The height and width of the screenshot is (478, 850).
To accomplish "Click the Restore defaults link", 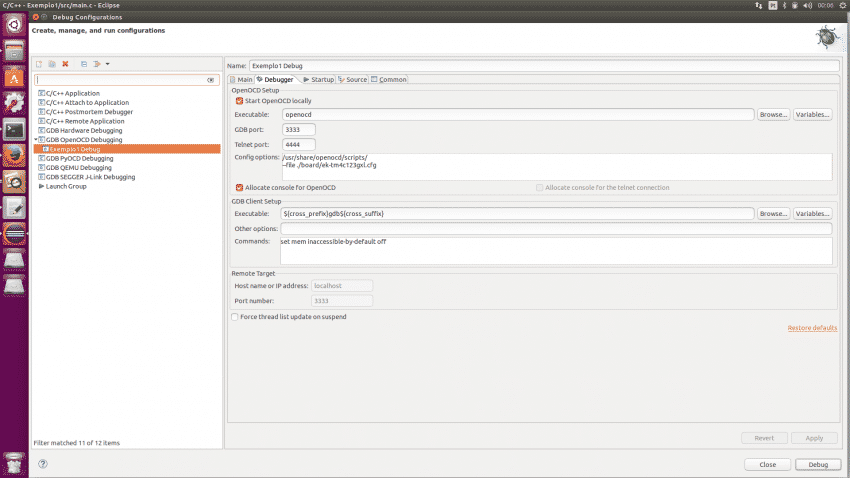I will 812,328.
